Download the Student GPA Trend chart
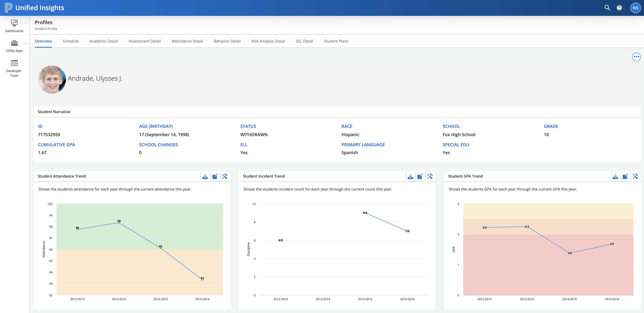 pos(615,176)
